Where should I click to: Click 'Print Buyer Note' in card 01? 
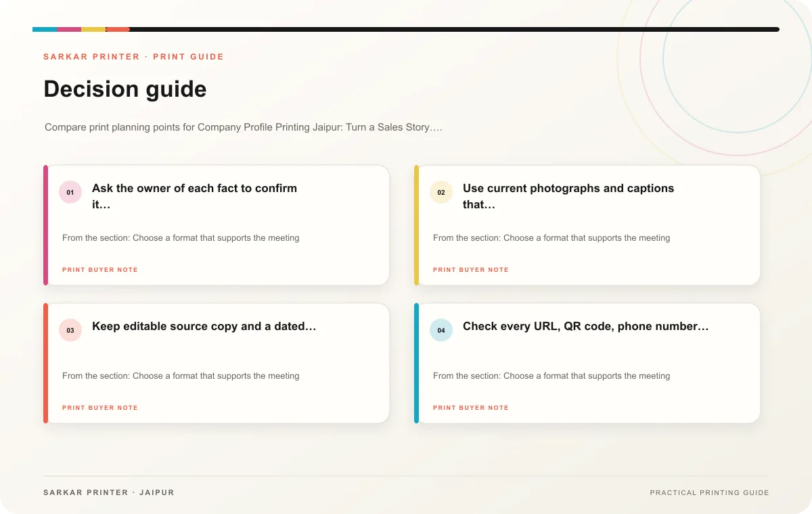click(x=100, y=270)
